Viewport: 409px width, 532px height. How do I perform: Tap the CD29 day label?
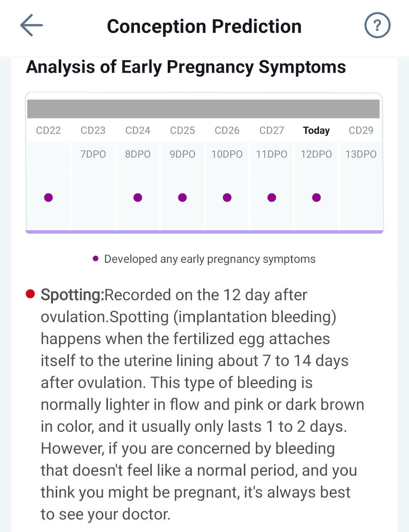(x=361, y=131)
